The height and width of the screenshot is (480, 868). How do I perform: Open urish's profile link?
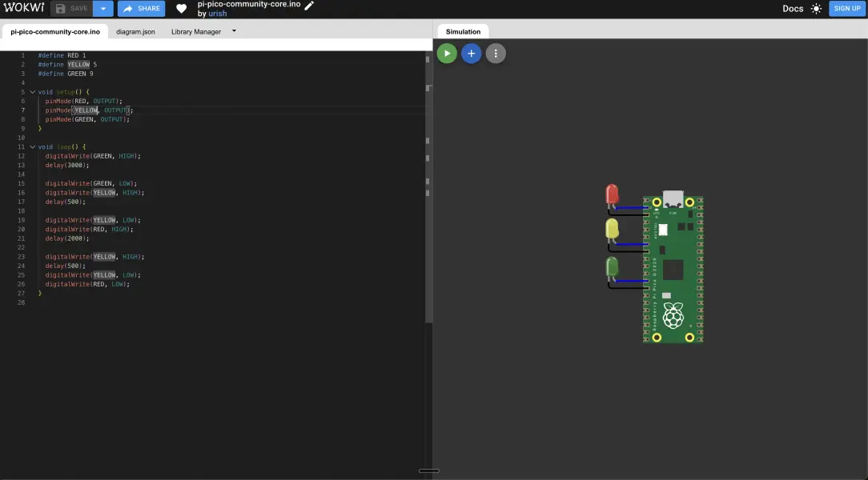tap(217, 13)
